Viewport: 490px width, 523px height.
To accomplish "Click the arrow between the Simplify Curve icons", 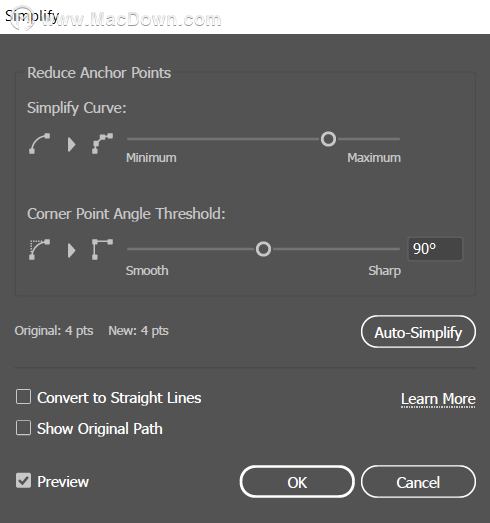I will tap(71, 144).
